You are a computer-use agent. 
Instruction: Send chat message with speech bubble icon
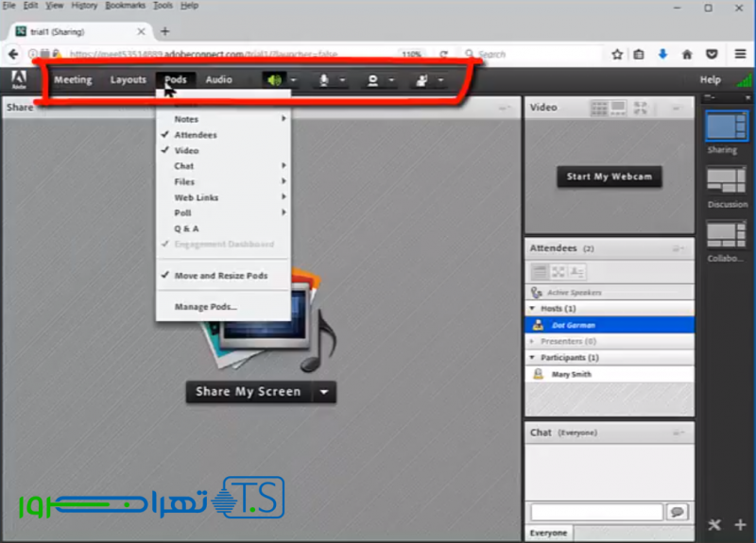(x=677, y=512)
